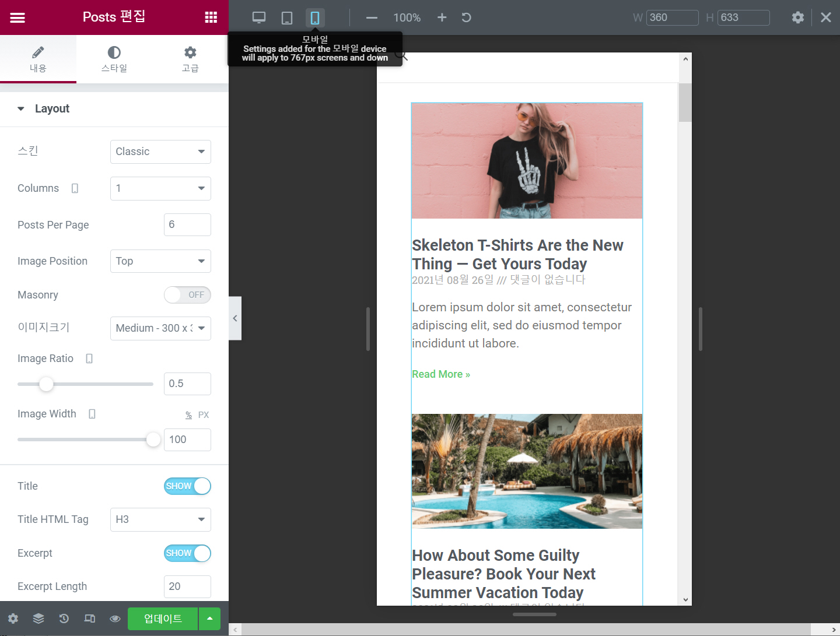Click the Columns responsive device icon
This screenshot has height=636, width=840.
75,188
